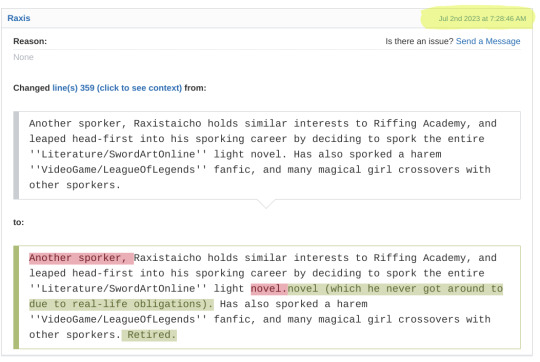This screenshot has height=362, width=540.
Task: Click the Send a Message link
Action: point(488,41)
